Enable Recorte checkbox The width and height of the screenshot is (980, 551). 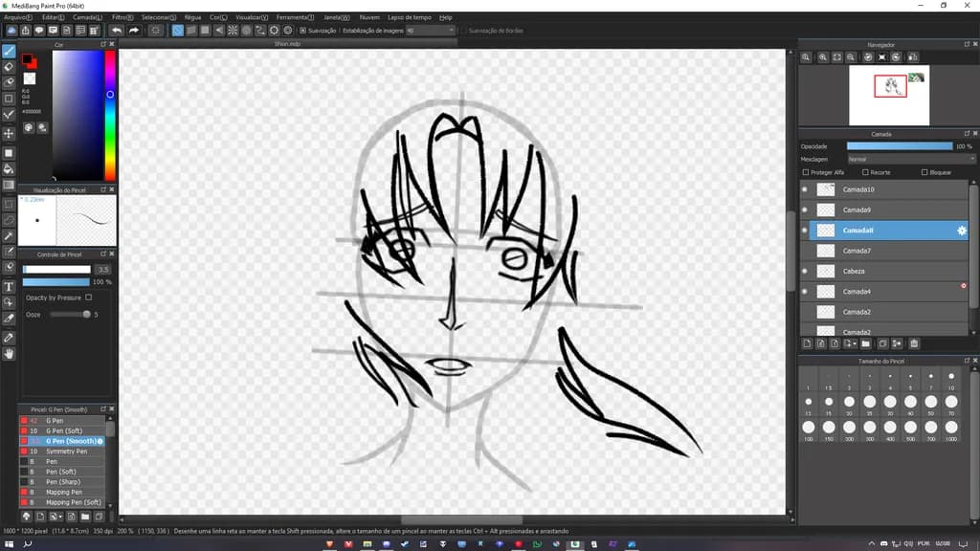(x=865, y=172)
